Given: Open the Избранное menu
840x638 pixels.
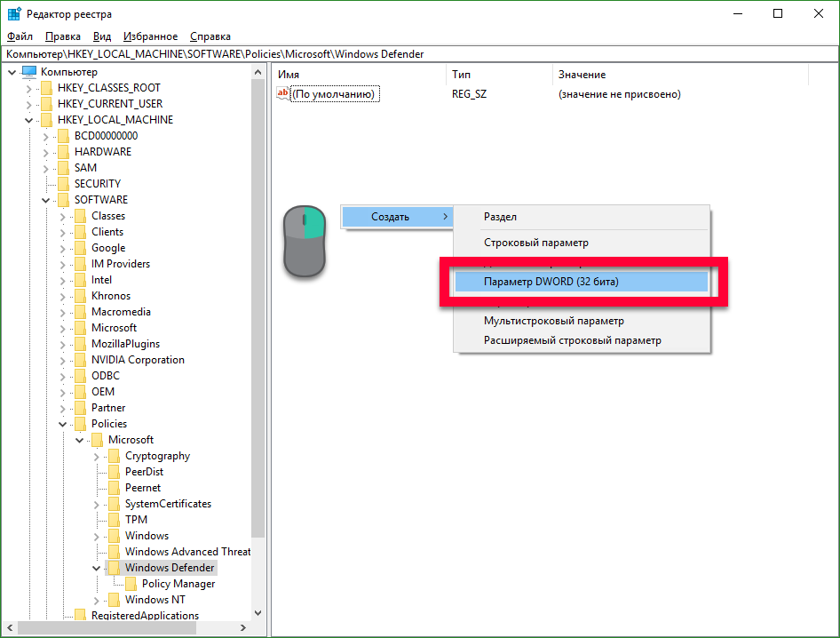Looking at the screenshot, I should tap(150, 36).
